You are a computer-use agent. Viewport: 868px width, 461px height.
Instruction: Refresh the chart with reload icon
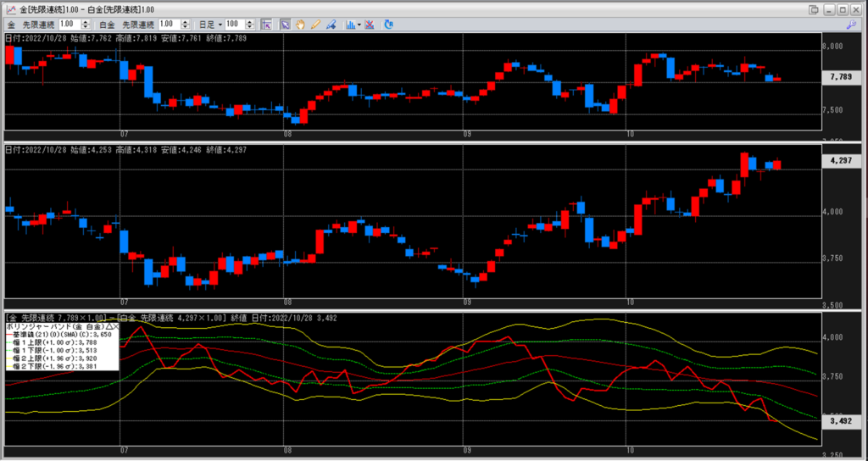tap(388, 25)
